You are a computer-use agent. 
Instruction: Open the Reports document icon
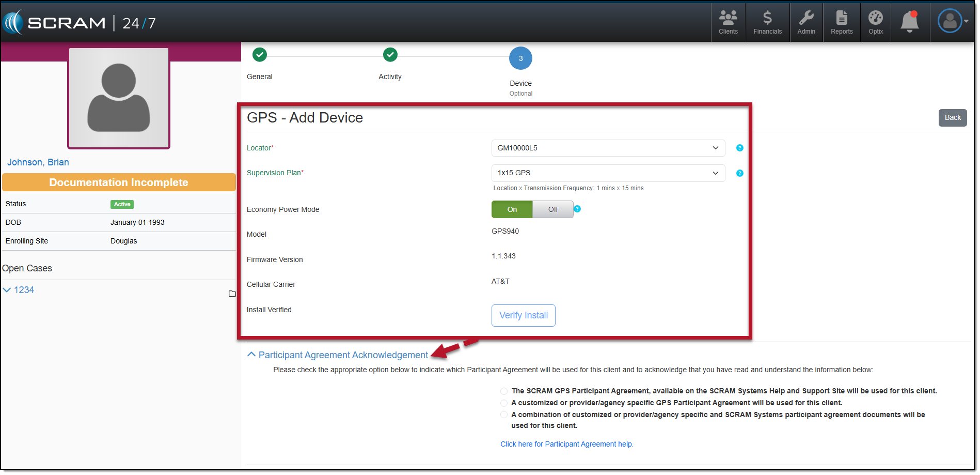[842, 22]
